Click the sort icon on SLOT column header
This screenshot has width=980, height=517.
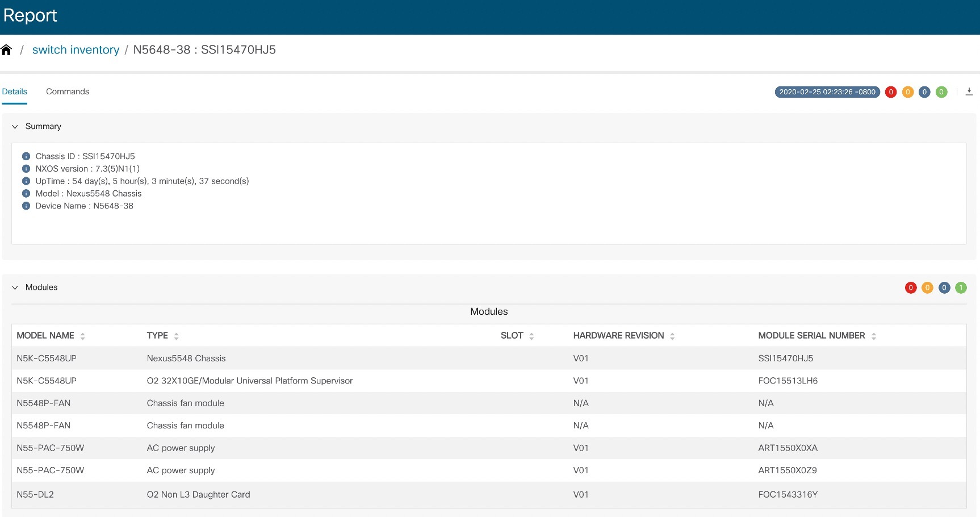click(x=531, y=335)
